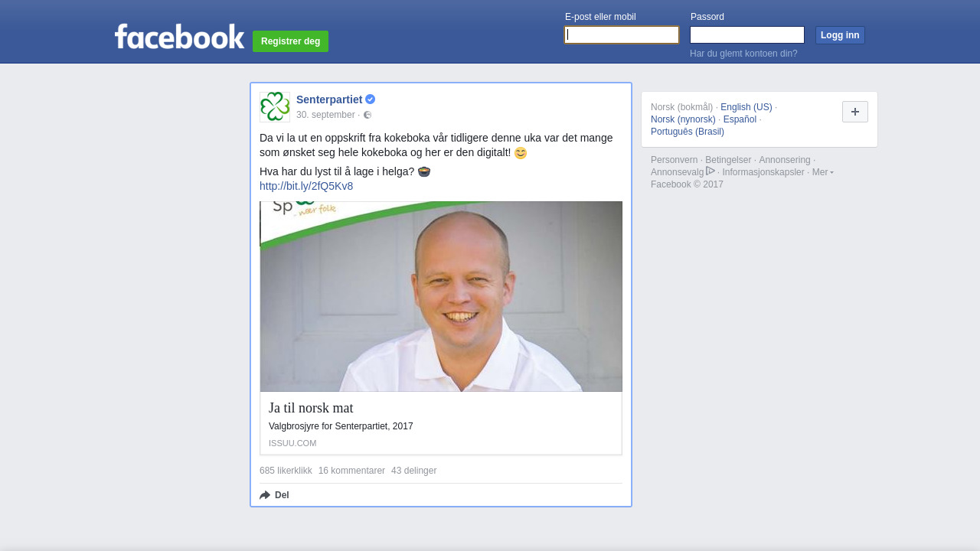Click the share arrow icon beside Del
Screen dimensions: 980x551
[x=265, y=495]
